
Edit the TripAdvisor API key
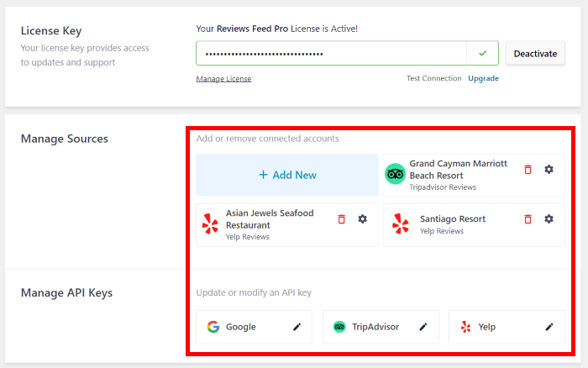click(423, 327)
